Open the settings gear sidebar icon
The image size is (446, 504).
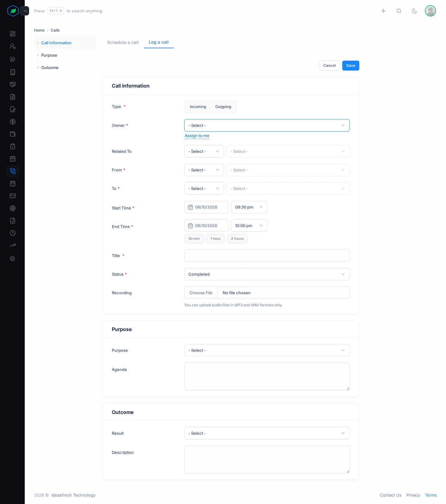(x=13, y=258)
